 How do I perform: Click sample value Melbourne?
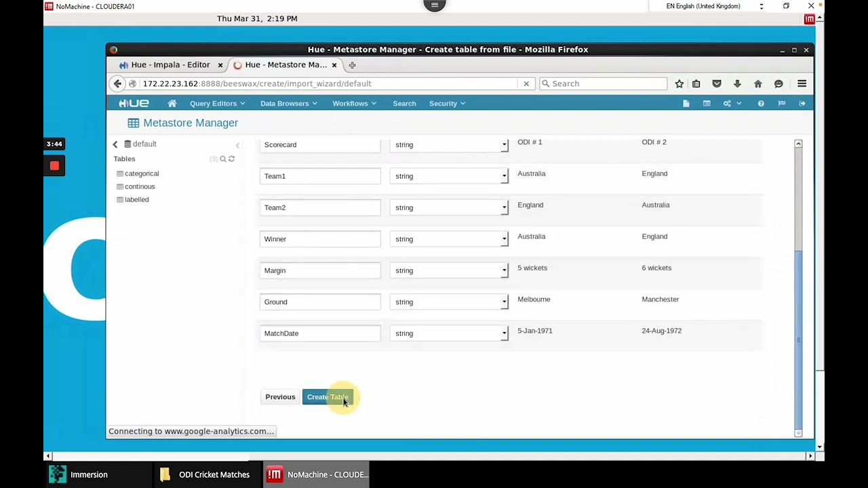coord(534,299)
